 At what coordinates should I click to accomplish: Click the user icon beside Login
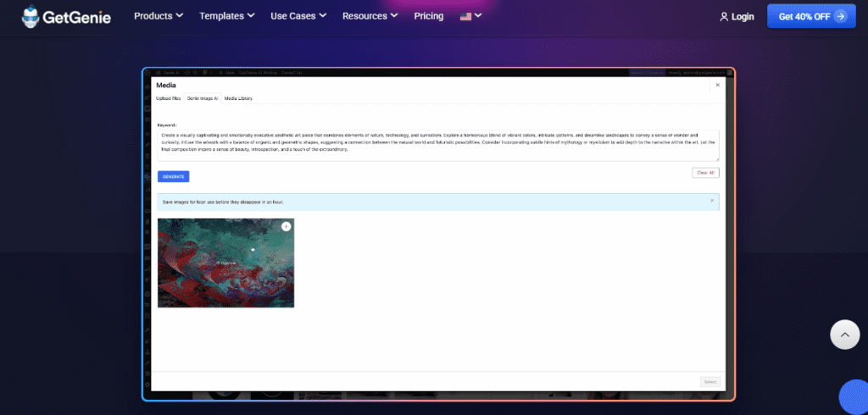point(724,17)
